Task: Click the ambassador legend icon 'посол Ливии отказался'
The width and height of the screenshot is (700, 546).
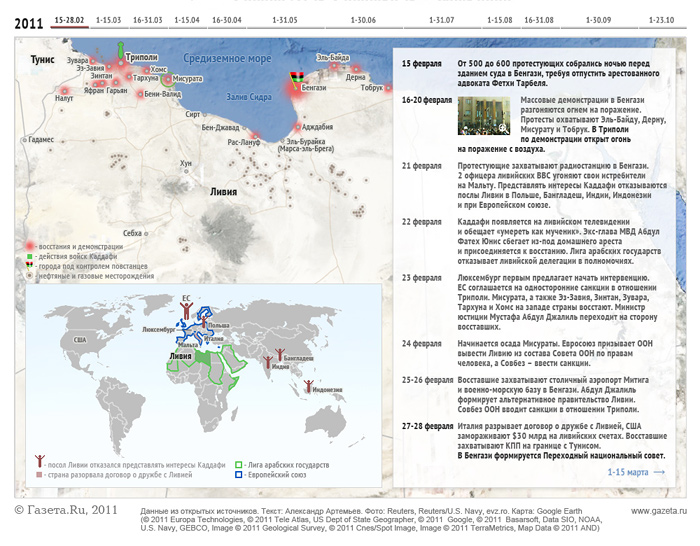Action: pos(40,461)
